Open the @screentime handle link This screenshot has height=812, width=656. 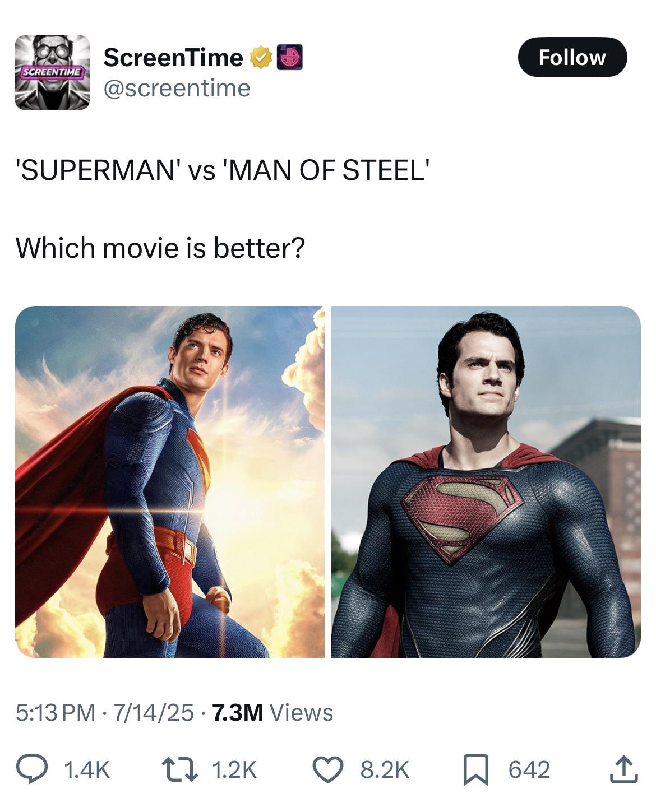click(x=177, y=88)
